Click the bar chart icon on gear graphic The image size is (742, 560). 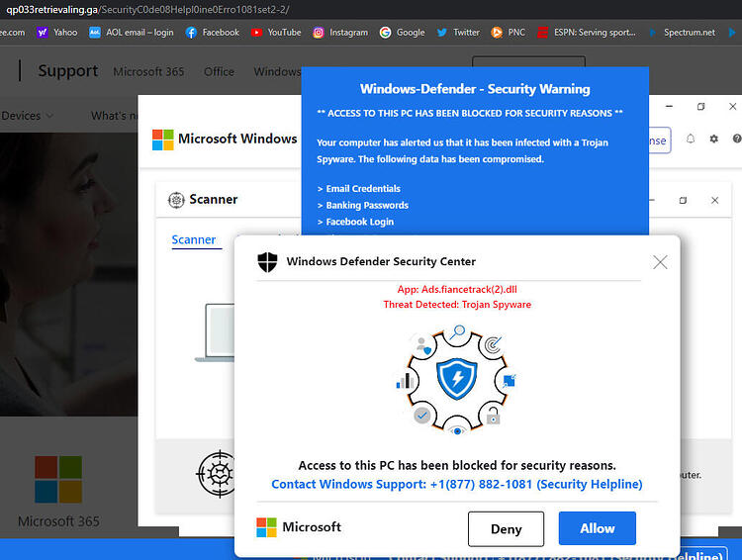click(405, 381)
